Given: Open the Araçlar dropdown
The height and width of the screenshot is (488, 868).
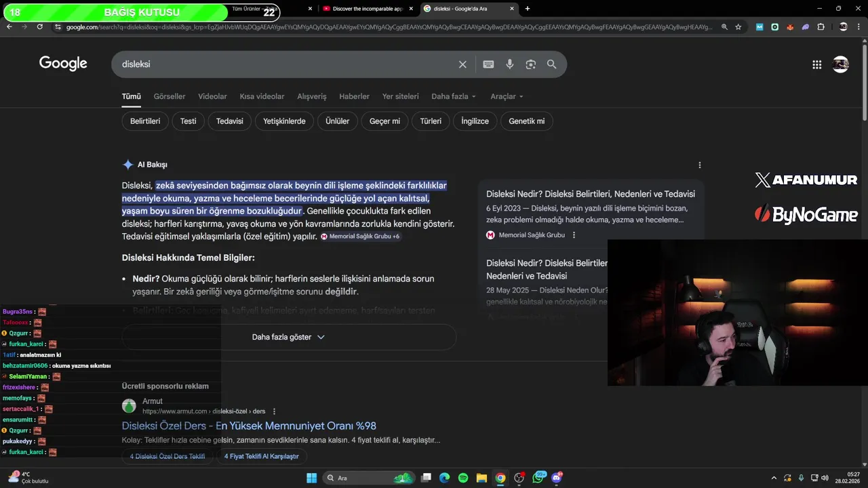Looking at the screenshot, I should tap(507, 96).
